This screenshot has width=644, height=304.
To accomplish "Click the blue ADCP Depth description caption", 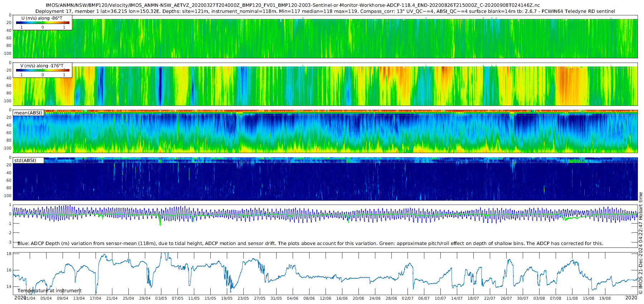I will [x=310, y=244].
